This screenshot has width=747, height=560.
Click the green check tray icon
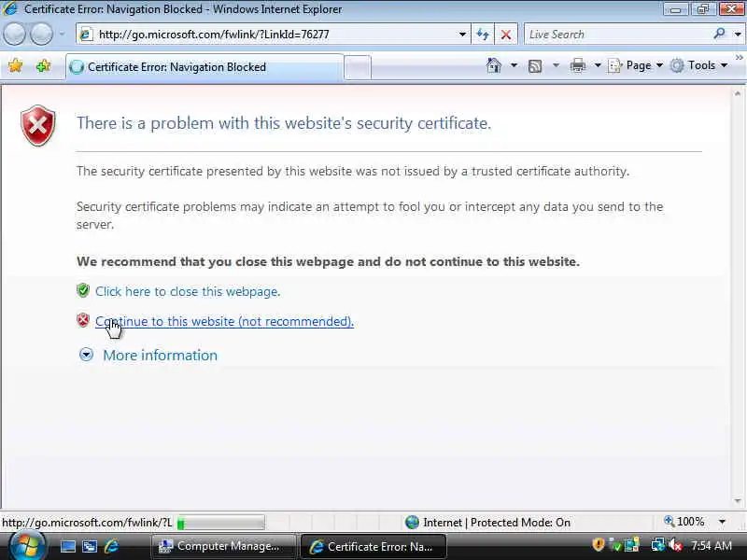coord(615,545)
